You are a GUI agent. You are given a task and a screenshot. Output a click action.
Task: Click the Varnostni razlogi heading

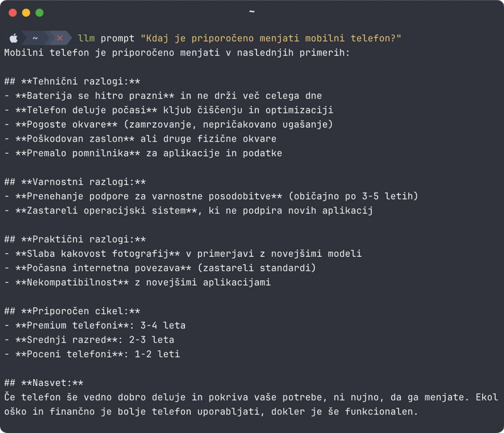click(75, 182)
